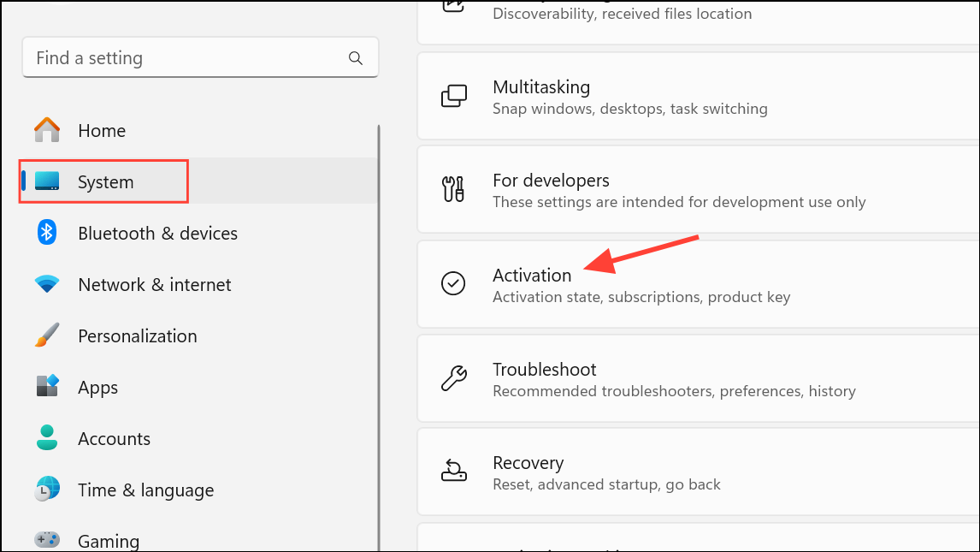Click the For developers tools icon
The width and height of the screenshot is (980, 552).
(453, 190)
